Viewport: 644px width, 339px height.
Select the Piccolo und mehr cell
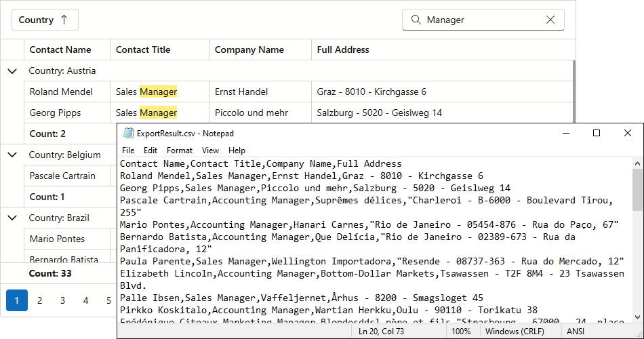(261, 113)
